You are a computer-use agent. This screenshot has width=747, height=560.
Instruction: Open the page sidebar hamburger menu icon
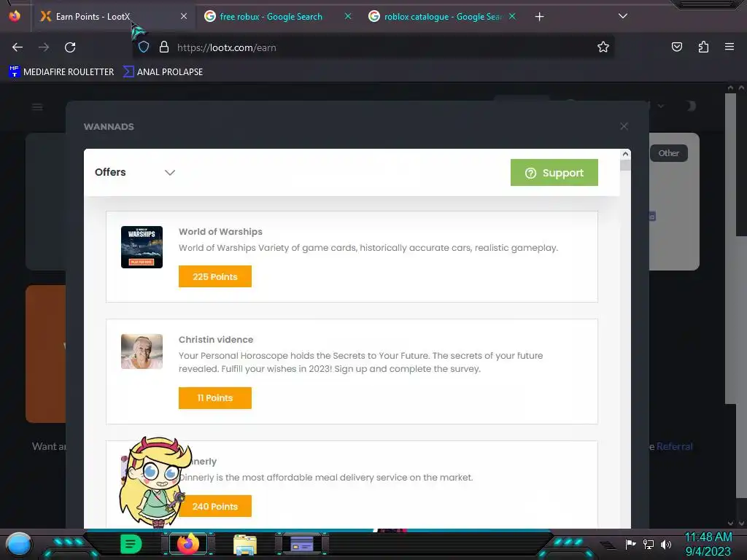pos(37,106)
